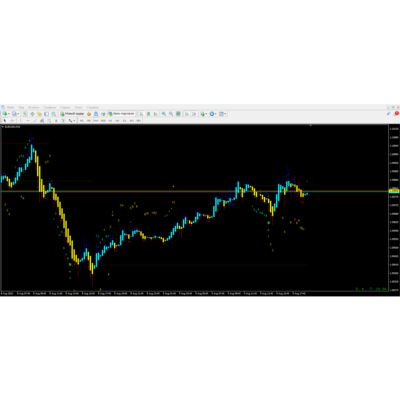Select the crosshair tool
This screenshot has width=400, height=400.
tap(12, 120)
